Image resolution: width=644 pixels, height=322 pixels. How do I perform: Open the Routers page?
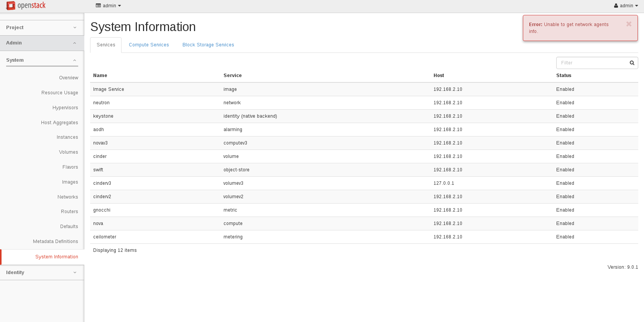point(69,212)
